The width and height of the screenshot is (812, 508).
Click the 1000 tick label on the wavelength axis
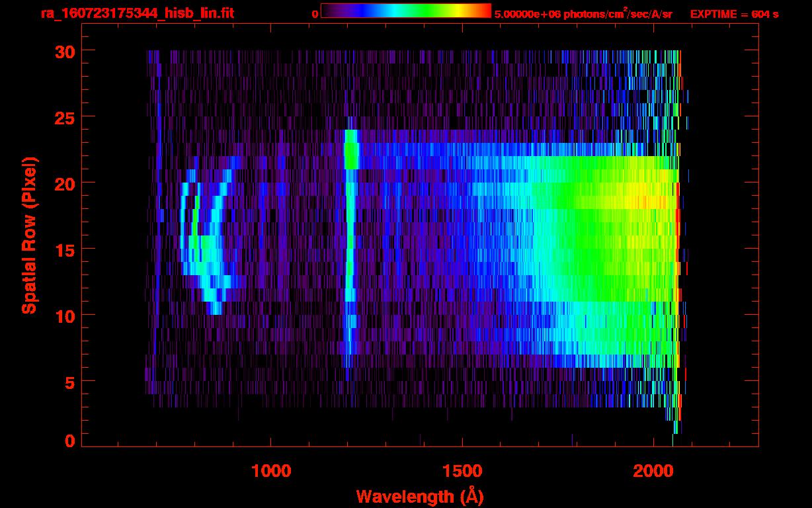271,471
